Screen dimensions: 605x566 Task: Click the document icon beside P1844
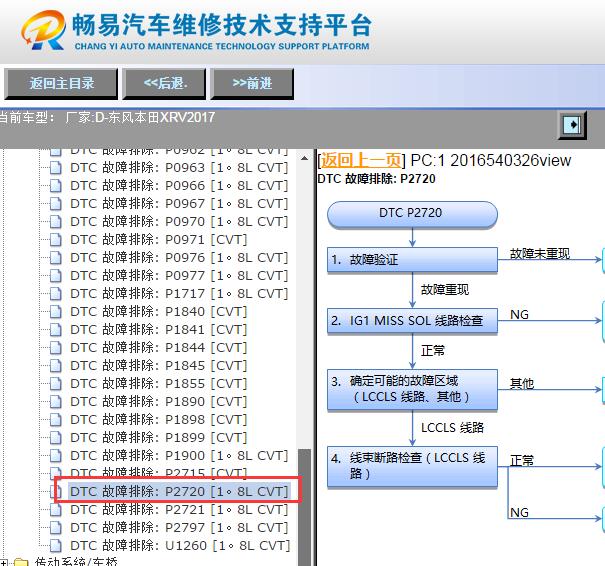[56, 348]
